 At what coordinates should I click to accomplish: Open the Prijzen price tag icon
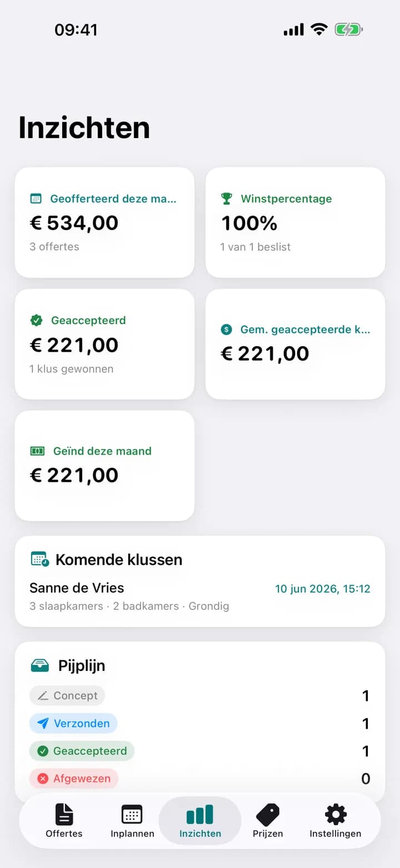[268, 815]
